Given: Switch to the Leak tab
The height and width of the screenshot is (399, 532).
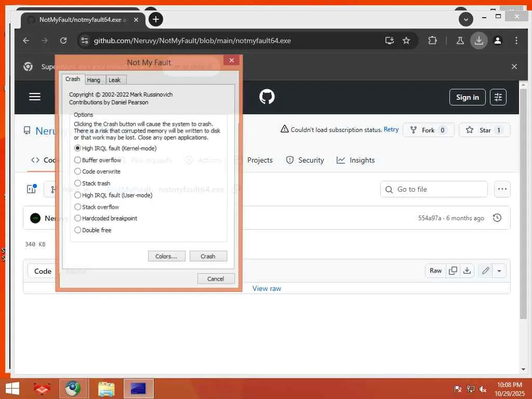Looking at the screenshot, I should [x=115, y=80].
